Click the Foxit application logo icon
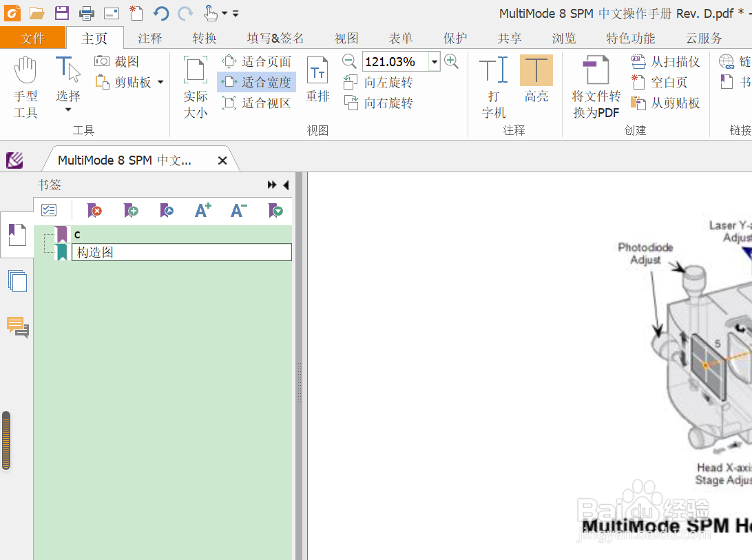Screen dimensions: 752x560 click(x=12, y=13)
